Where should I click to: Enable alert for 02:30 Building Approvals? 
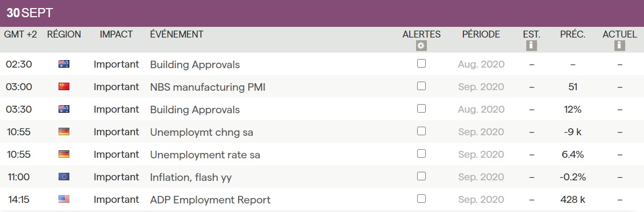click(x=421, y=63)
